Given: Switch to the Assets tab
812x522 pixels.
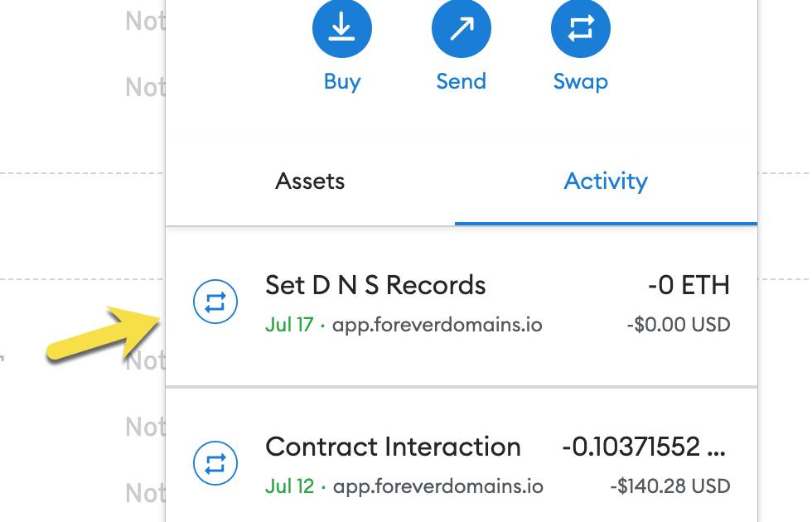Looking at the screenshot, I should click(x=310, y=181).
